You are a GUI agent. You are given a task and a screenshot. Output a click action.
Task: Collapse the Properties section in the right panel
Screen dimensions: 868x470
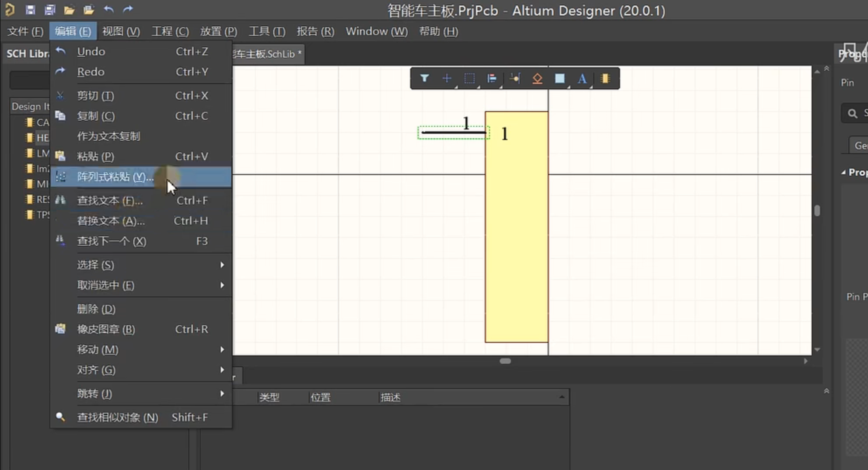tap(844, 172)
